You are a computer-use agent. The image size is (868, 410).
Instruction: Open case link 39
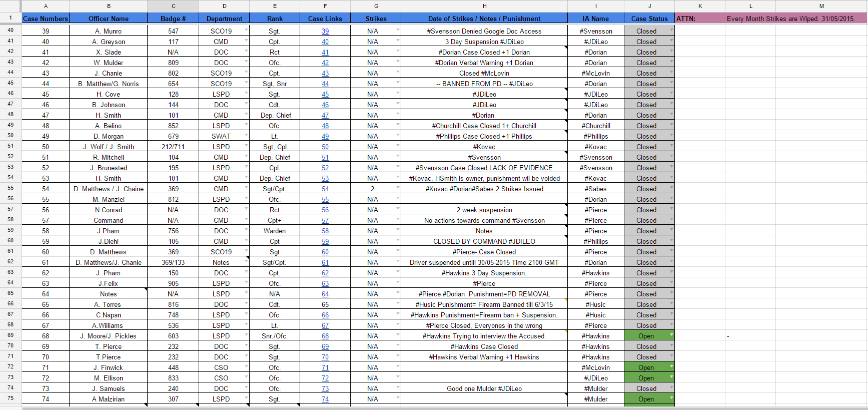325,31
